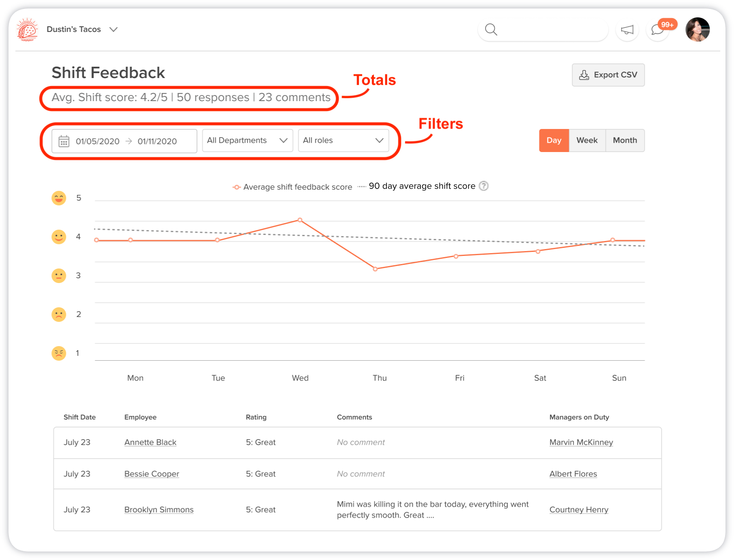Click the Shift Feedback page heading

(108, 73)
